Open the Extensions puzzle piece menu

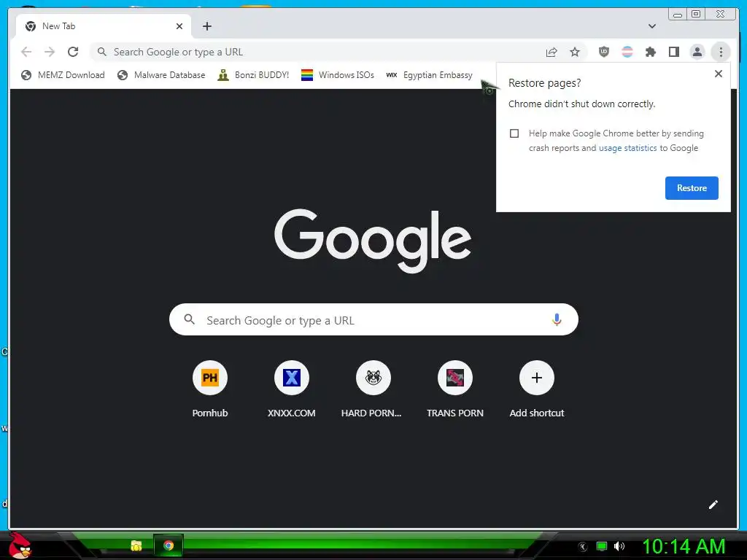pyautogui.click(x=650, y=52)
